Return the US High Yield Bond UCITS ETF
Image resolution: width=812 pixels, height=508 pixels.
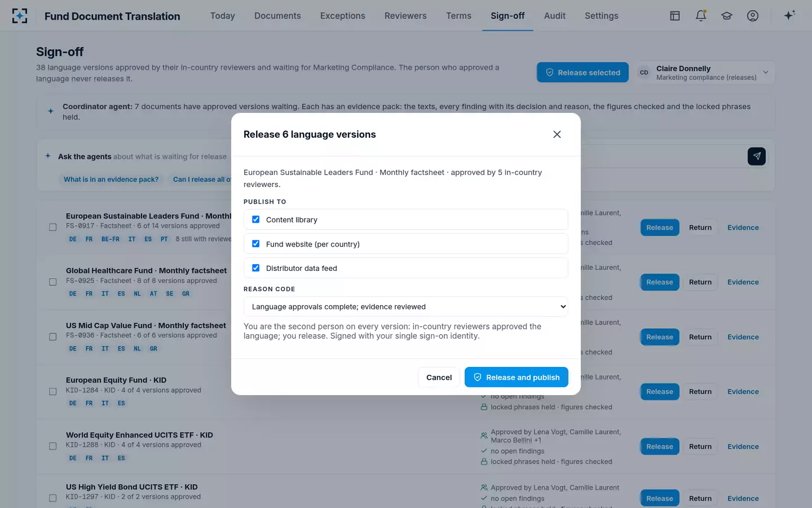coord(700,498)
